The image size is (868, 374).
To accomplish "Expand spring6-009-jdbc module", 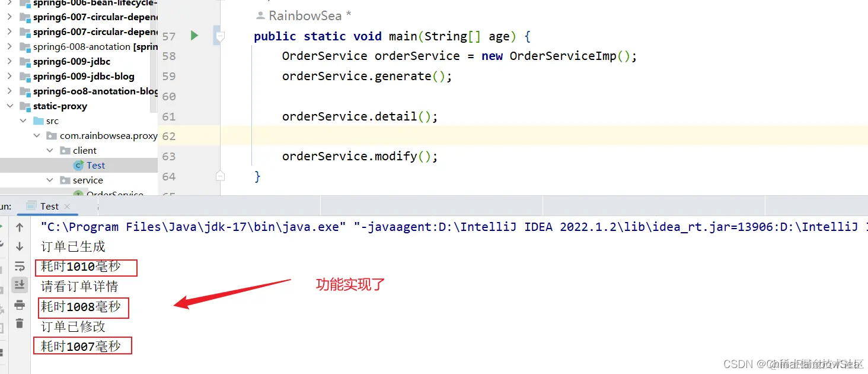I will tap(9, 62).
